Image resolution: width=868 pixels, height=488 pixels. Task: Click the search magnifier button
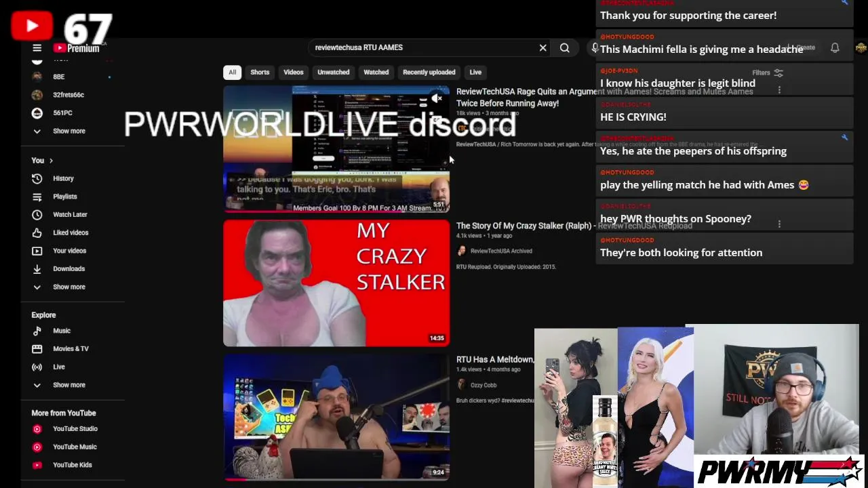(564, 47)
